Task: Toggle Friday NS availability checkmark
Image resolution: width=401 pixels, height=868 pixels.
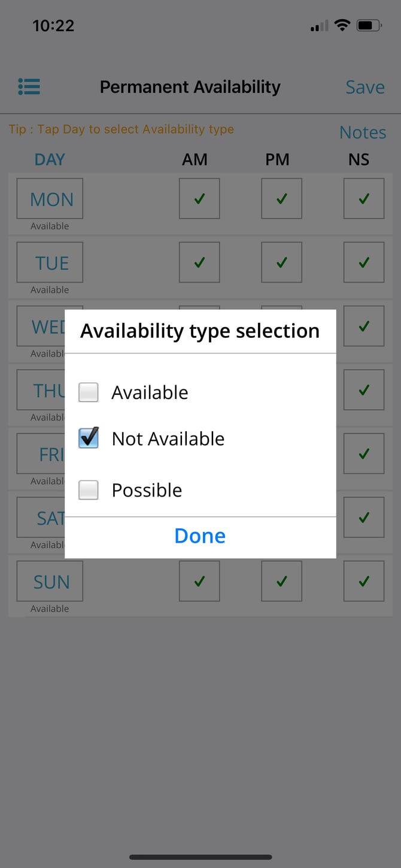Action: coord(364,454)
